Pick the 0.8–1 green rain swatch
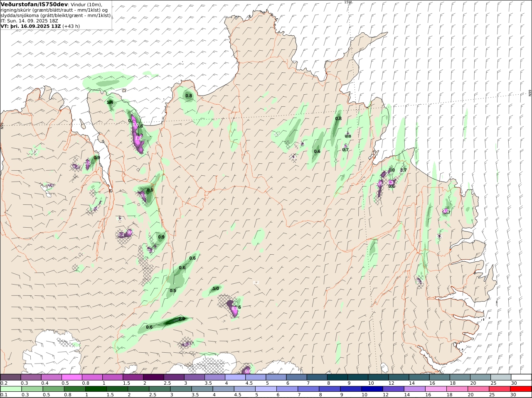The width and height of the screenshot is (532, 398). pos(74,389)
